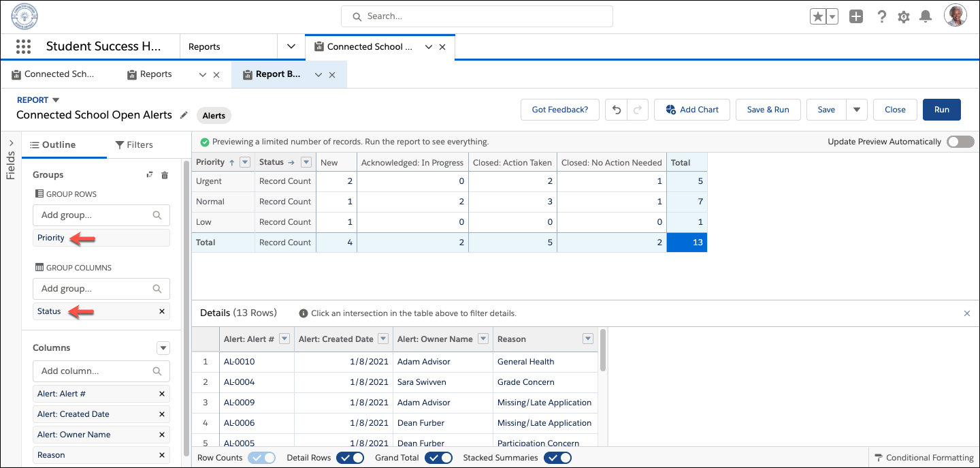
Task: Click the Alerts report type pill
Action: [x=214, y=116]
